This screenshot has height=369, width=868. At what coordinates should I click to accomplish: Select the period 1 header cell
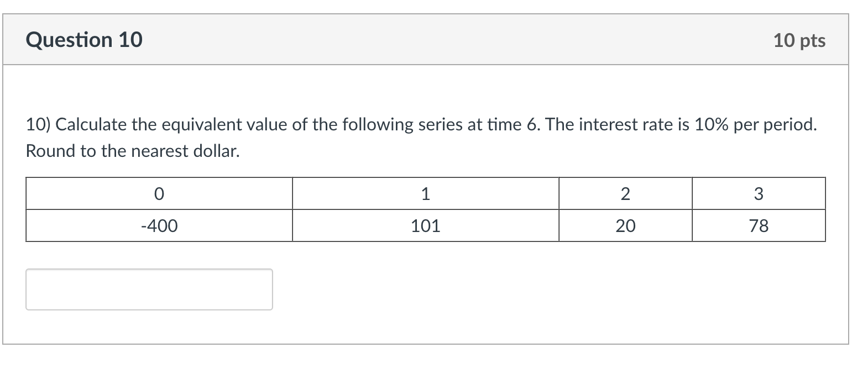coord(426,194)
